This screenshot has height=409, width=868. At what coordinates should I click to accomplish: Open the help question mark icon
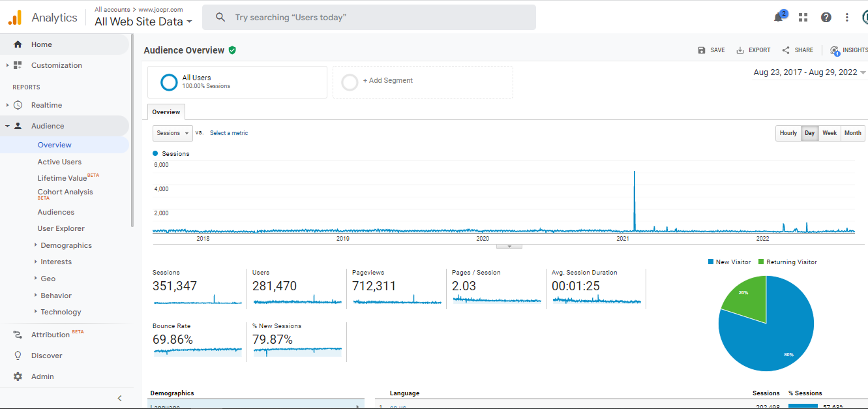point(826,18)
